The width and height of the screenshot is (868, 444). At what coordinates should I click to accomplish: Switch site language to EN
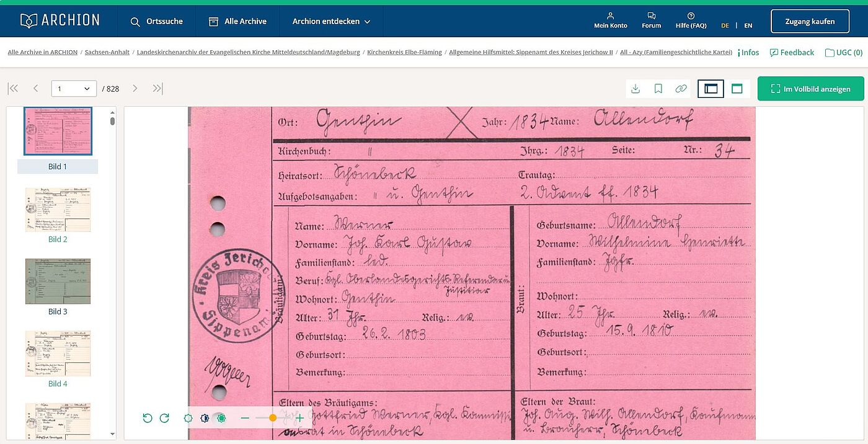(x=748, y=25)
